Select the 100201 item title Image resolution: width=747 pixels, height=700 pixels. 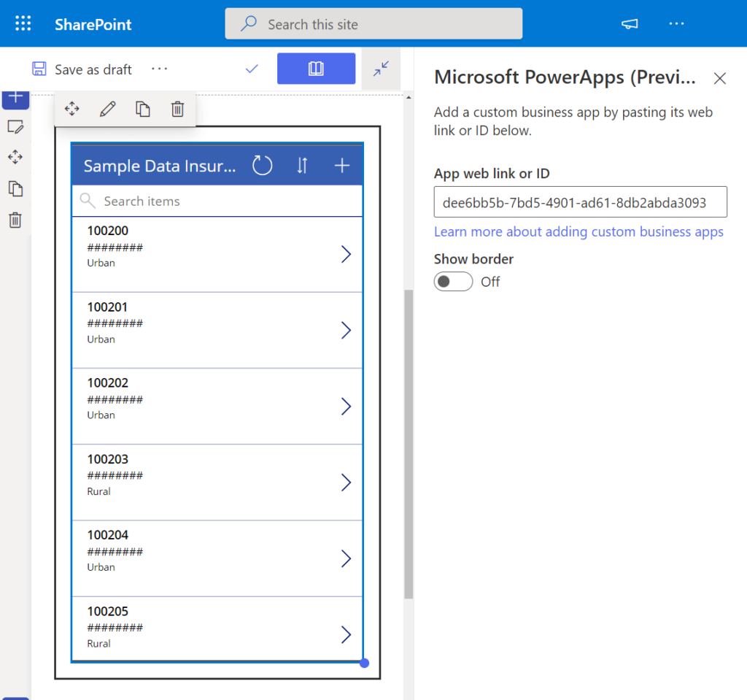coord(108,307)
